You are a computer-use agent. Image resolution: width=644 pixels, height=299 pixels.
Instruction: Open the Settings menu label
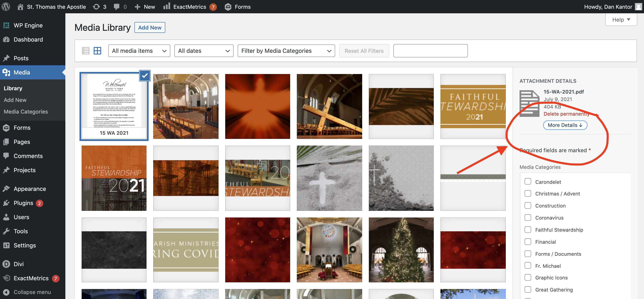(x=25, y=245)
